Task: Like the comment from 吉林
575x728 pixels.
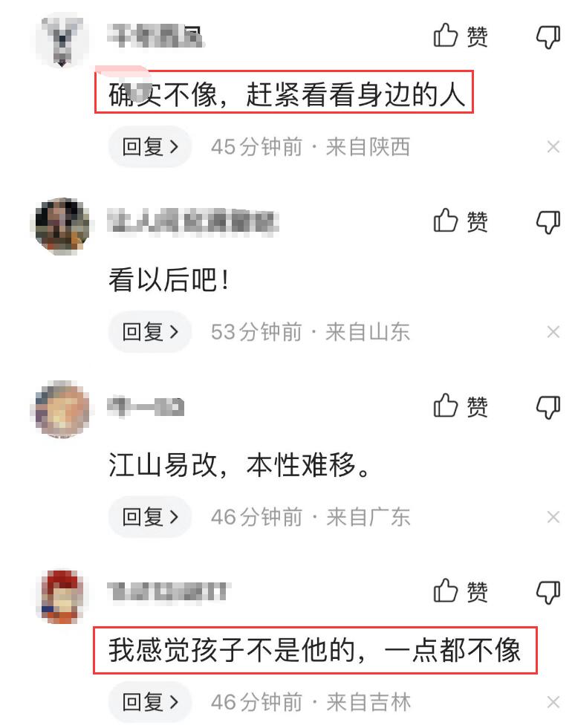Action: click(x=461, y=591)
